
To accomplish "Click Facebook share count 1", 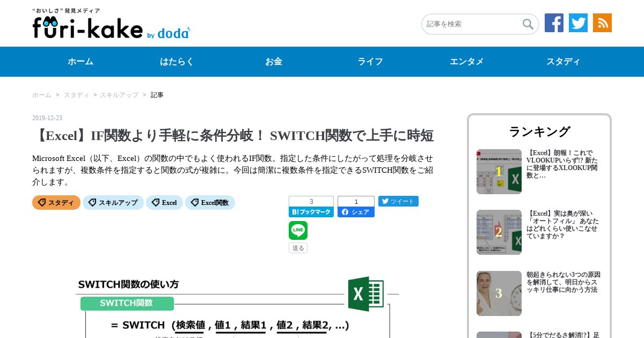I will click(x=356, y=202).
